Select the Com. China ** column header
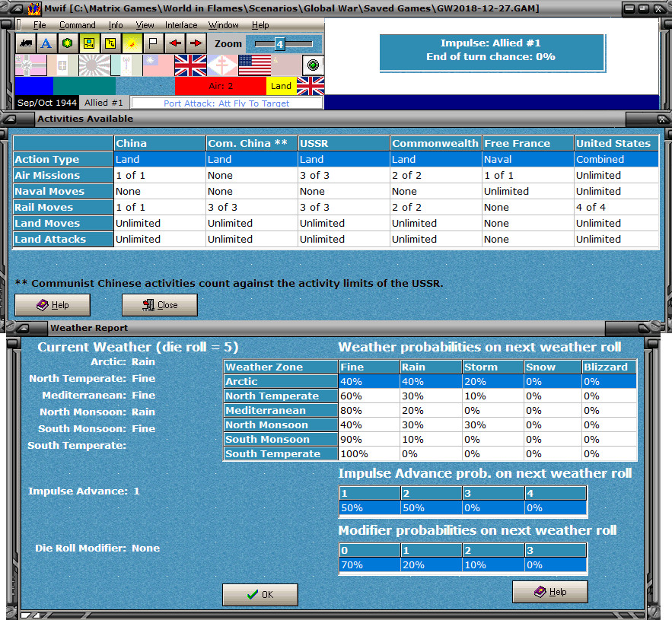 tap(252, 144)
